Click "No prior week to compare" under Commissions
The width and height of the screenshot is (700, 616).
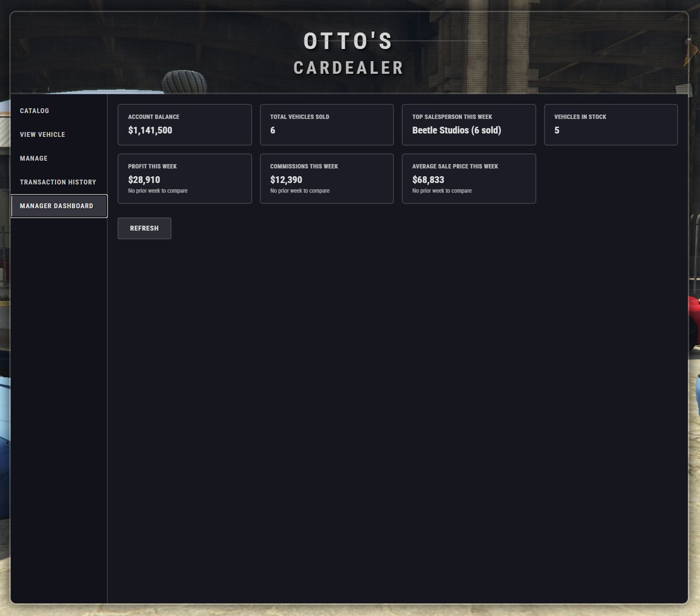click(x=300, y=191)
